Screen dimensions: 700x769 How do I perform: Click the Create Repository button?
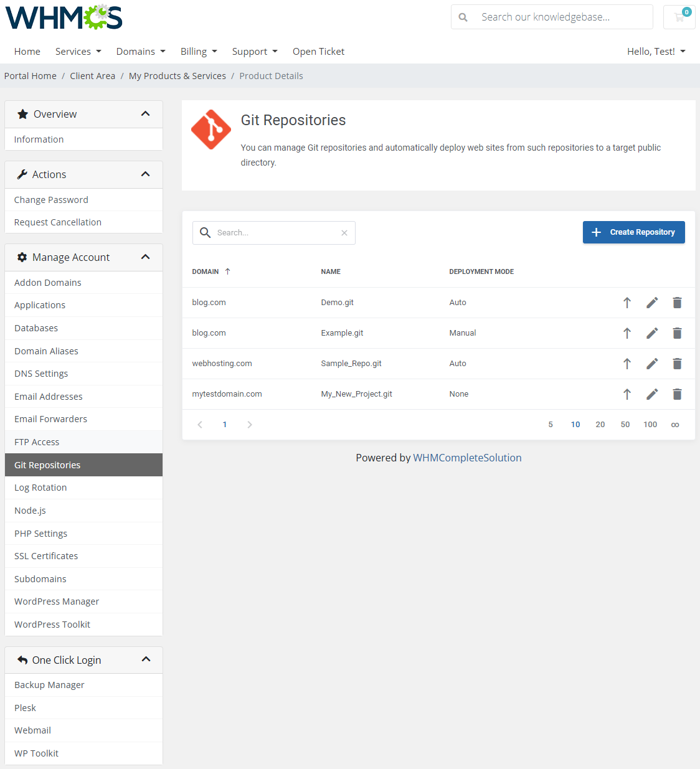[633, 232]
